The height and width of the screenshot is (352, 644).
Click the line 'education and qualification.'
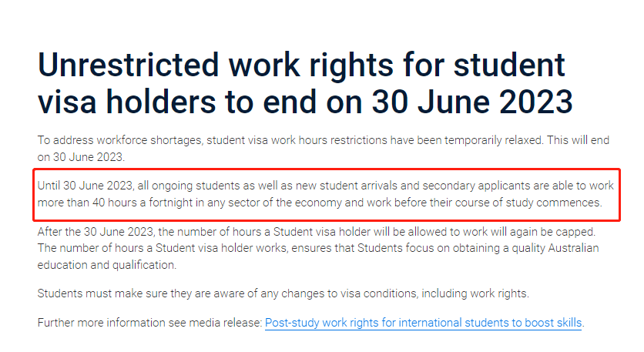pos(107,265)
